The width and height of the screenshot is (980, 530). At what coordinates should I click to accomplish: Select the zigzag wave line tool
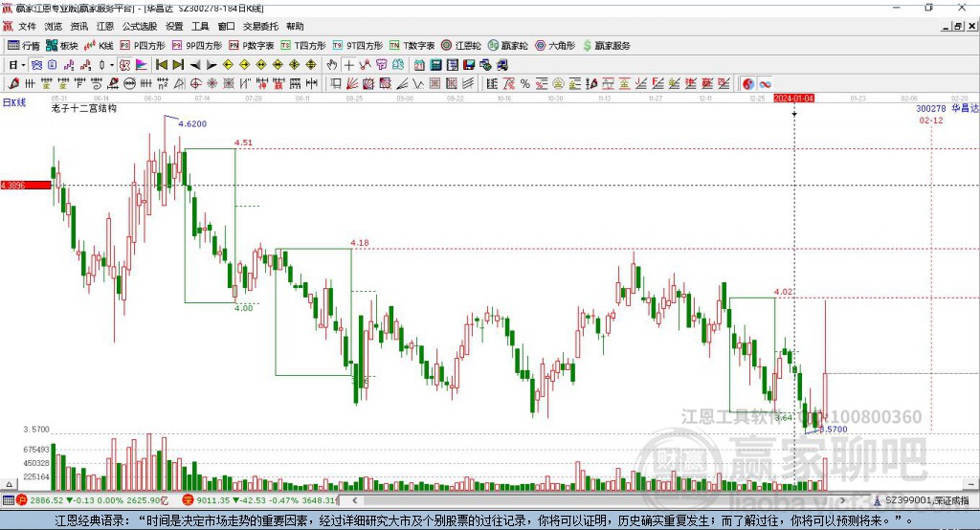point(418,84)
